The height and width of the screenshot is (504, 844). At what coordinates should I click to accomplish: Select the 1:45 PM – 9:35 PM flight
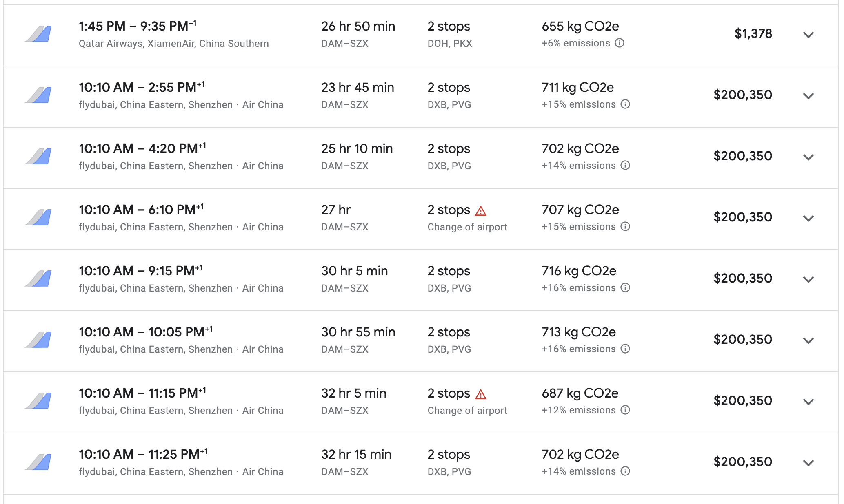421,35
